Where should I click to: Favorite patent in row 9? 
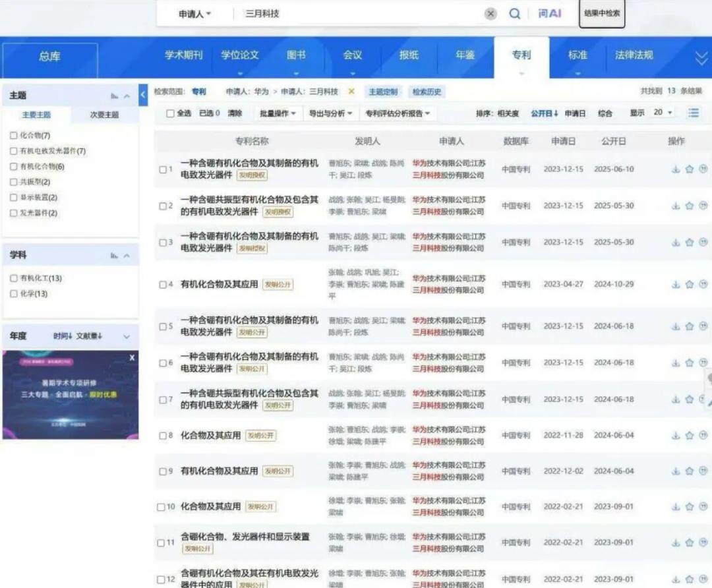click(690, 471)
